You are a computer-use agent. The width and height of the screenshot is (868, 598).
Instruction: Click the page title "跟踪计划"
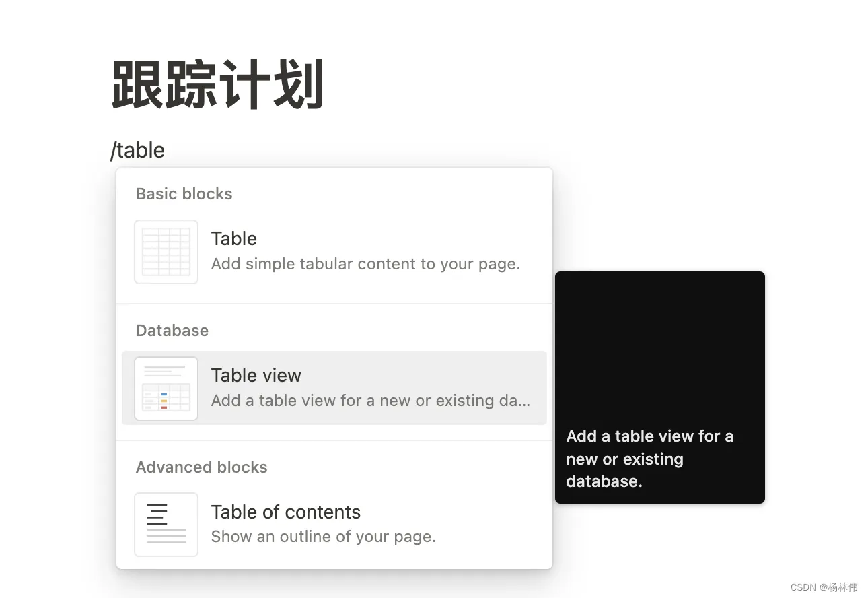218,85
